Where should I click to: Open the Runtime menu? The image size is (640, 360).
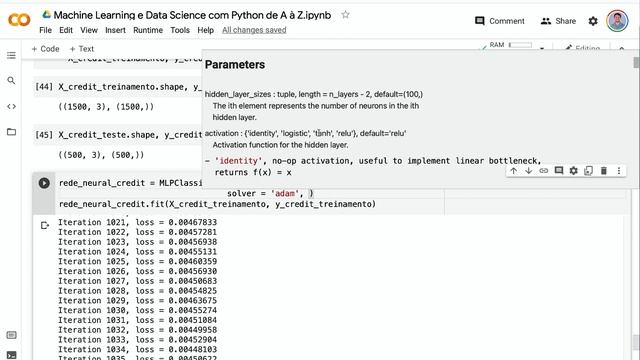click(148, 30)
